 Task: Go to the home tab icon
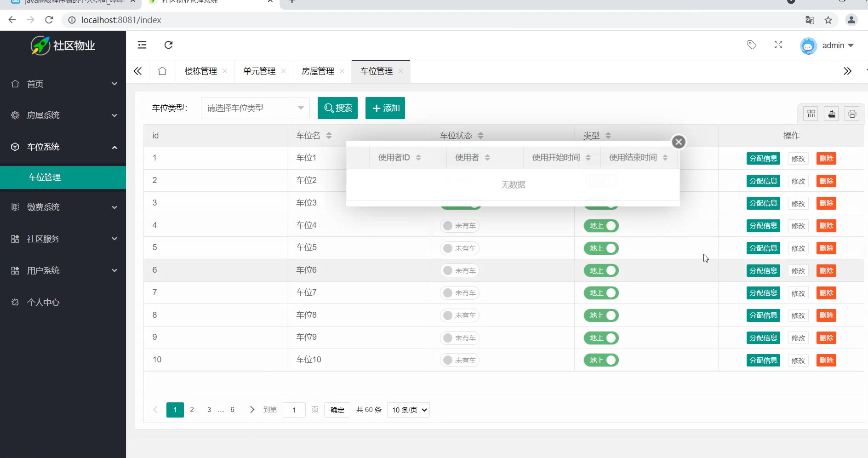(x=162, y=71)
